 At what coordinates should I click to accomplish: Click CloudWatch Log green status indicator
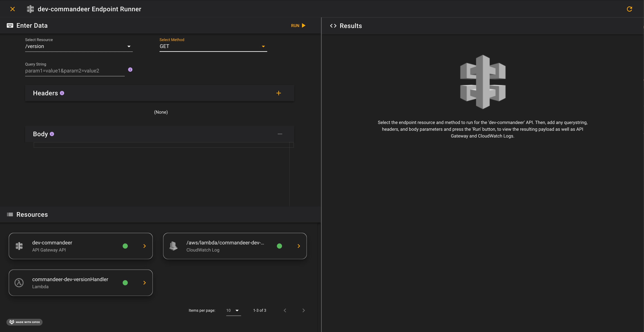point(279,246)
